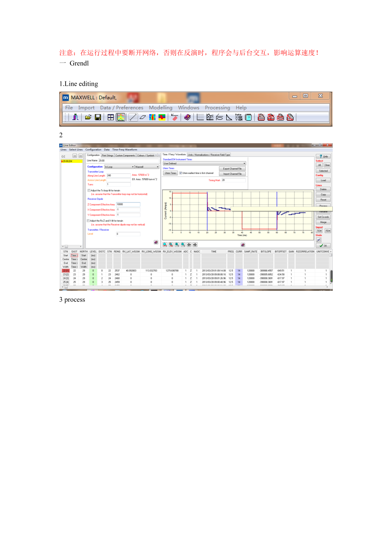Enable Adjust the Tx loop tilt for terrain
The height and width of the screenshot is (555, 392).
coord(89,191)
